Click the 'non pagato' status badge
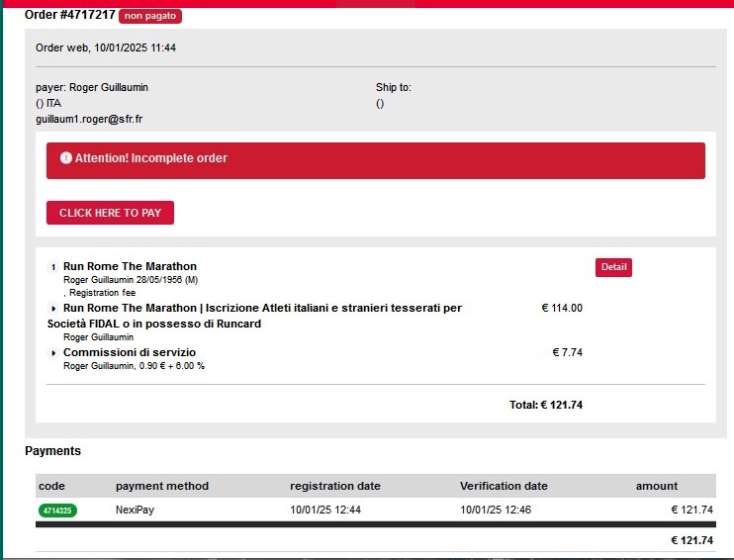The image size is (734, 560). [150, 16]
